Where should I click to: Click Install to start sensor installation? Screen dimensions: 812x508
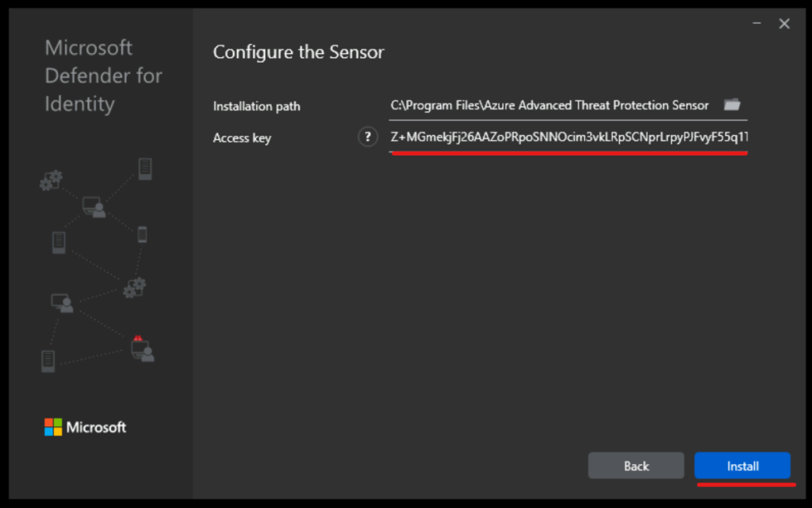click(743, 466)
